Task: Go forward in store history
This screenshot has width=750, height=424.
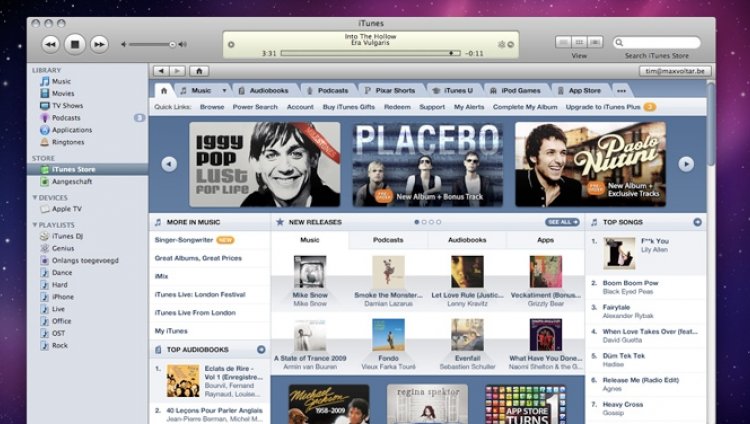Action: [177, 71]
